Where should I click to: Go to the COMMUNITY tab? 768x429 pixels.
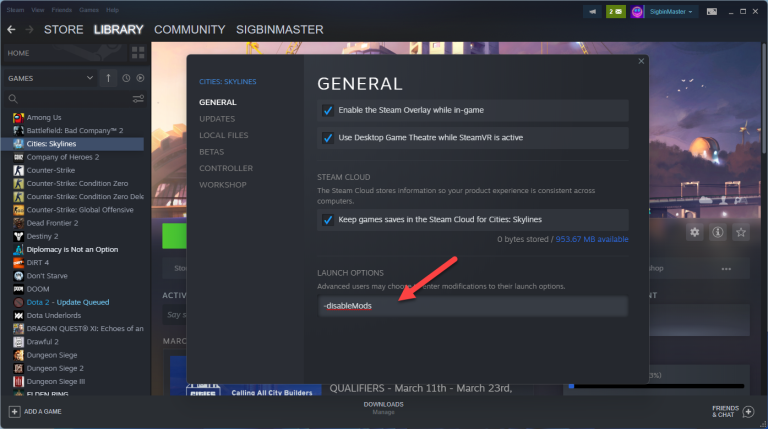[190, 30]
